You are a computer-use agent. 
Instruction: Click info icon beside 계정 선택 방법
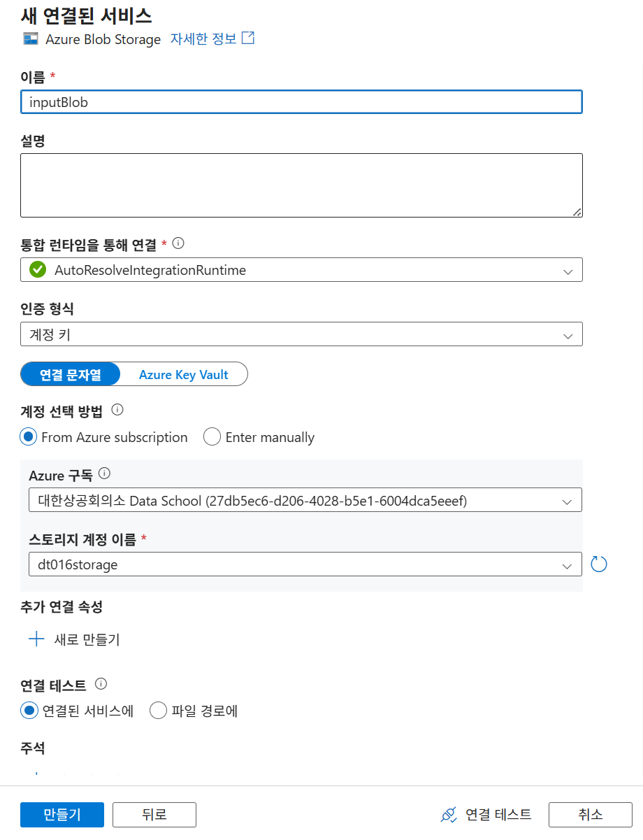point(117,409)
